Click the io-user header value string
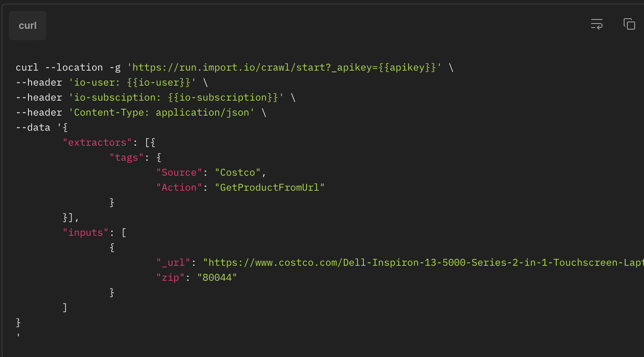644x357 pixels. [132, 82]
